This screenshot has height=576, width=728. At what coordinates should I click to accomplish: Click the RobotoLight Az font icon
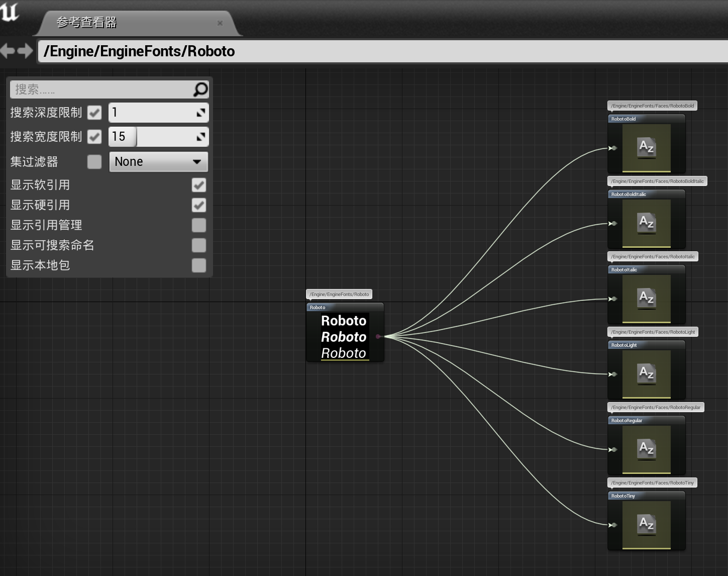point(647,374)
